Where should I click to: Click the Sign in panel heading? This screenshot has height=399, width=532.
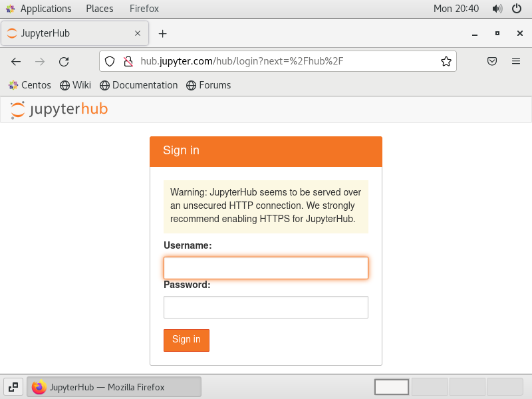[181, 150]
